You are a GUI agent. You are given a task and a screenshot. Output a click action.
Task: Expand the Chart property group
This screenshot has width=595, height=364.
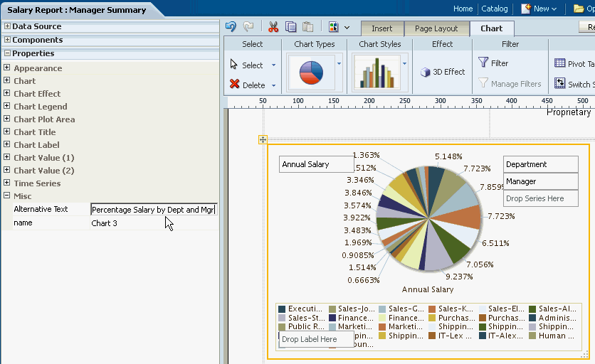point(6,80)
